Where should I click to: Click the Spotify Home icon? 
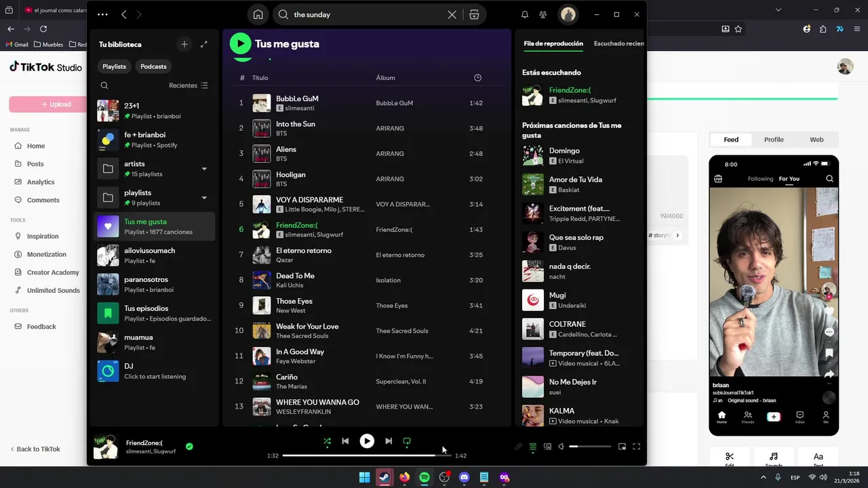click(258, 14)
